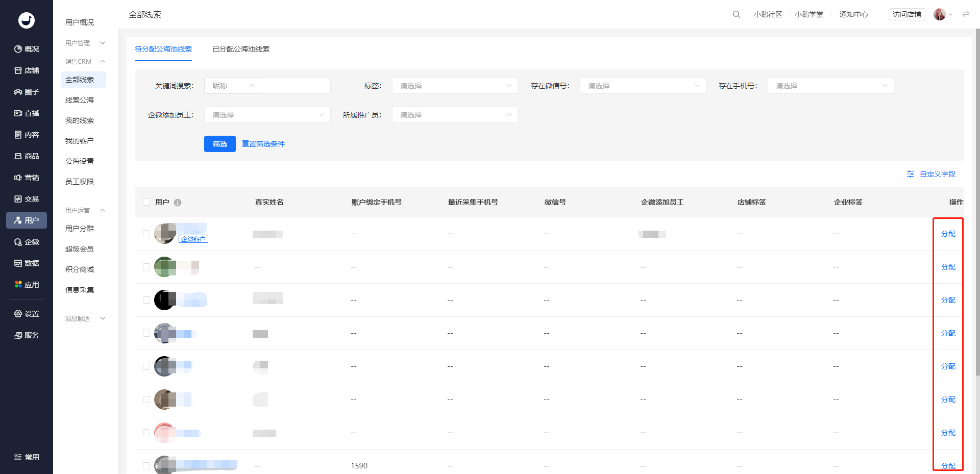Open the 存在手机号 dropdown
The height and width of the screenshot is (474, 980).
click(x=831, y=86)
